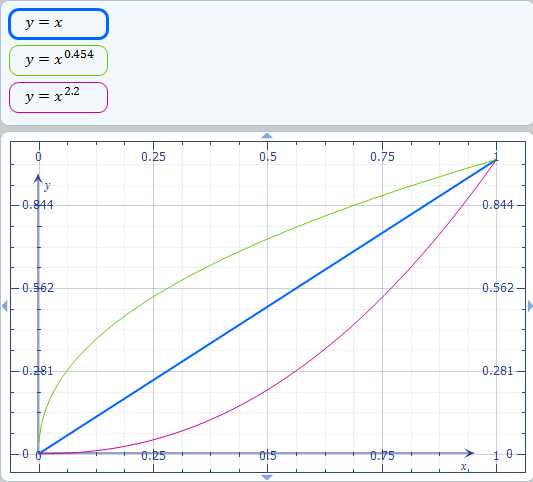The width and height of the screenshot is (533, 482).
Task: Click the y axis letter label
Action: coord(48,186)
